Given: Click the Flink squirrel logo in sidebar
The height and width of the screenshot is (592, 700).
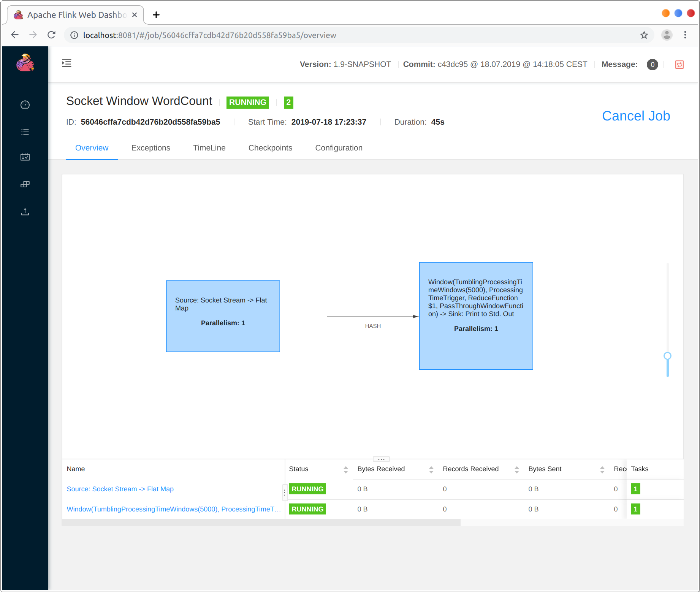Looking at the screenshot, I should [25, 63].
